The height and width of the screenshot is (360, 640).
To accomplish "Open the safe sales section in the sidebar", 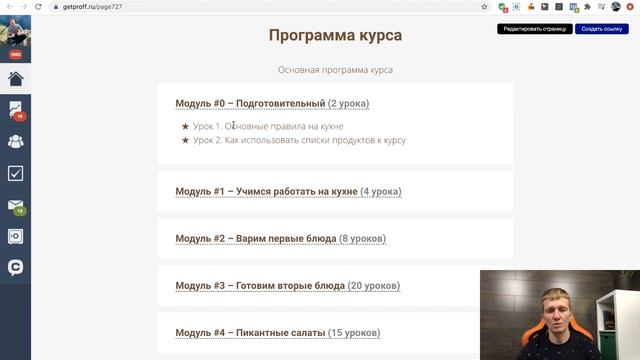I will coord(16,236).
